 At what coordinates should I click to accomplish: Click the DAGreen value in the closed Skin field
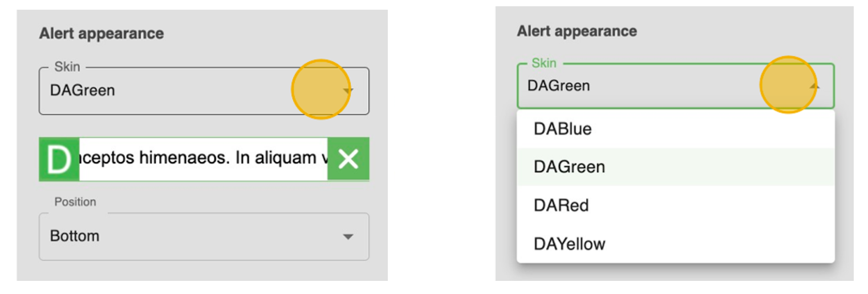pyautogui.click(x=83, y=90)
